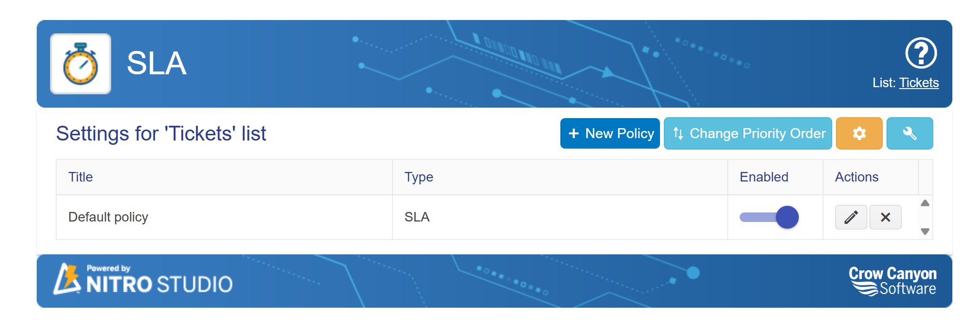The width and height of the screenshot is (980, 332).
Task: Click the wrench tools button
Action: (909, 133)
